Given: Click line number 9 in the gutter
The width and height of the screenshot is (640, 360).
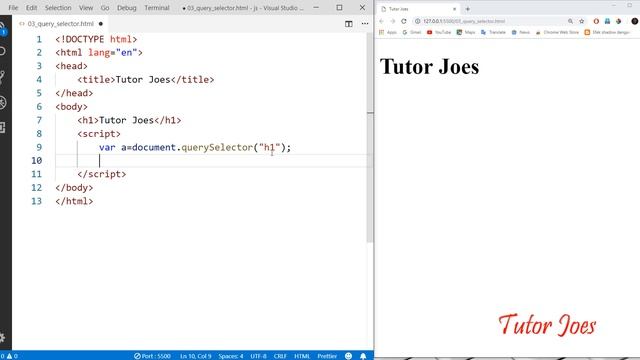Looking at the screenshot, I should point(39,147).
